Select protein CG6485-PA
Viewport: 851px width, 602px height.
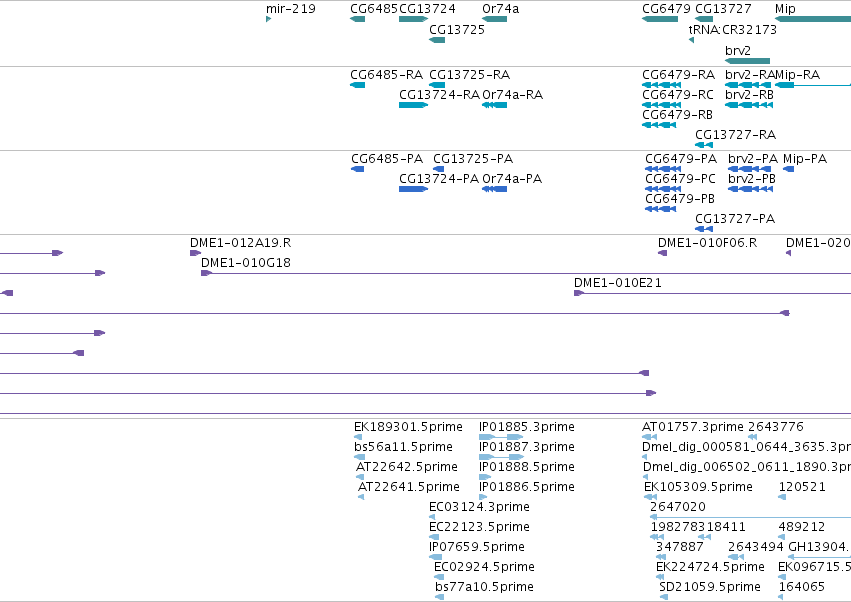coord(386,159)
